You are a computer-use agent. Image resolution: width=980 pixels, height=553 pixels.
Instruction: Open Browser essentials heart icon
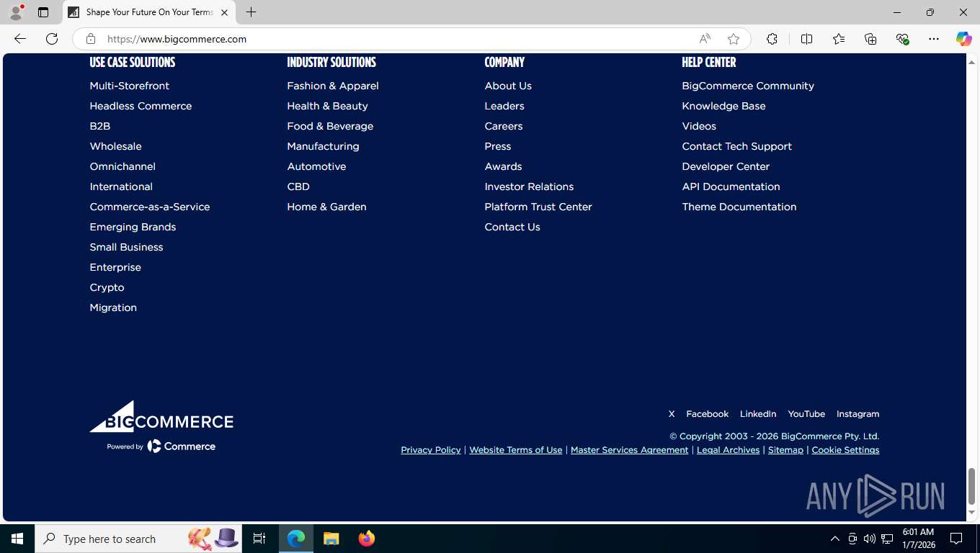coord(902,39)
